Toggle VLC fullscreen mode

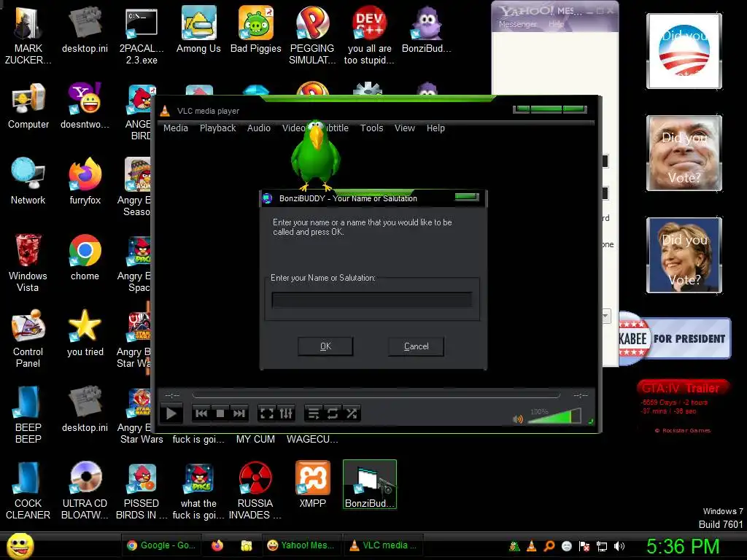click(x=267, y=413)
